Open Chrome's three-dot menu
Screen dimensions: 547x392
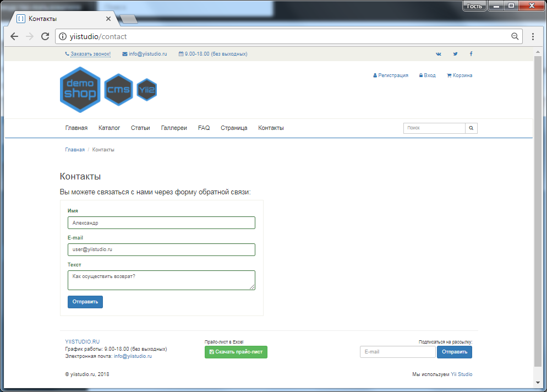[533, 36]
